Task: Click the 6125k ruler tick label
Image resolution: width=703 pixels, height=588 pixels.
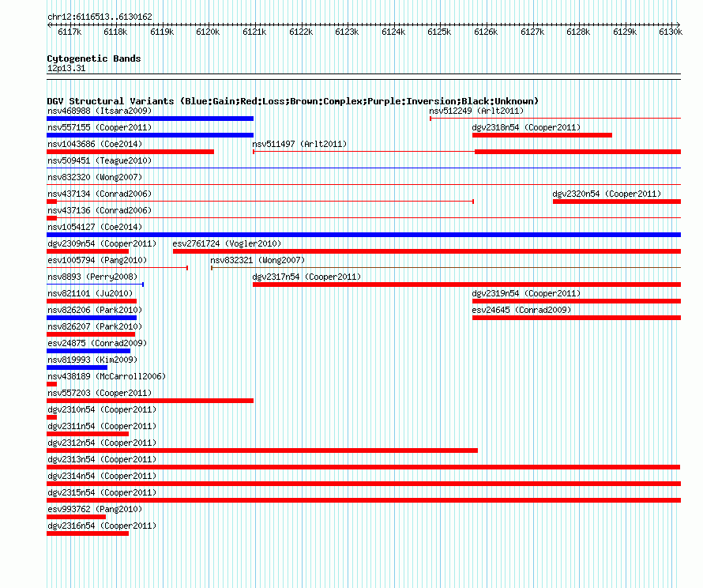Action: point(439,32)
